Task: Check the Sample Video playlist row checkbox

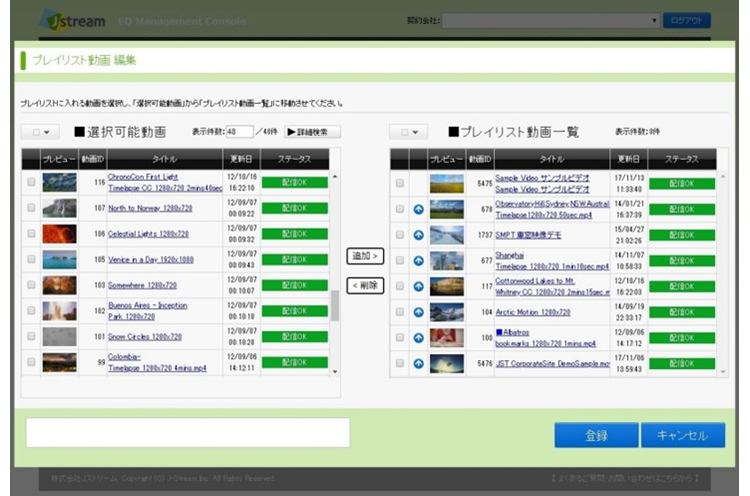Action: point(400,183)
